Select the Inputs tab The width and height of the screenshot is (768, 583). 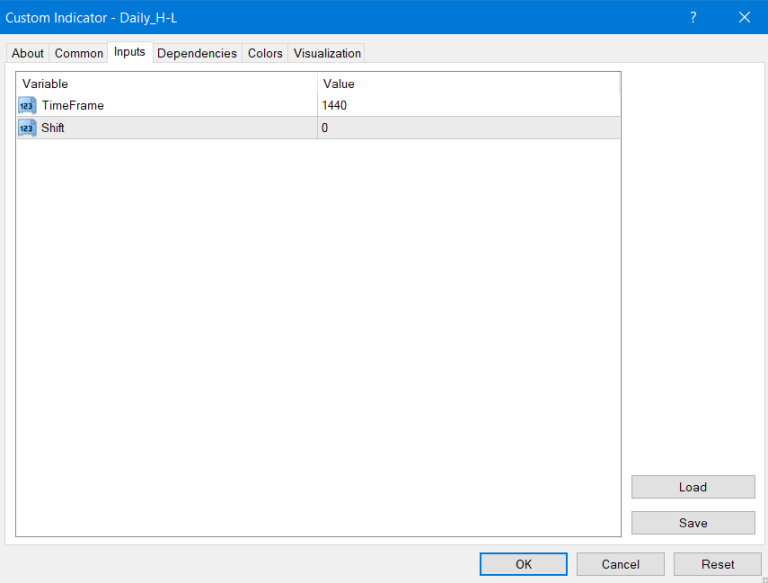[x=129, y=52]
